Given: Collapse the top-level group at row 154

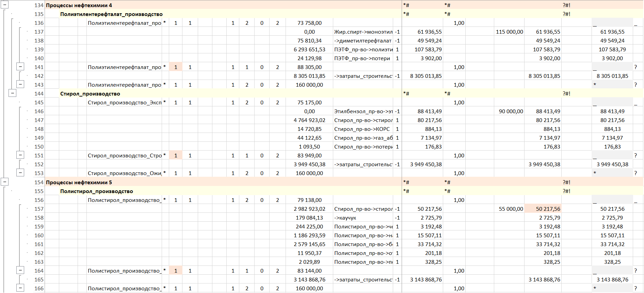Looking at the screenshot, I should [5, 182].
